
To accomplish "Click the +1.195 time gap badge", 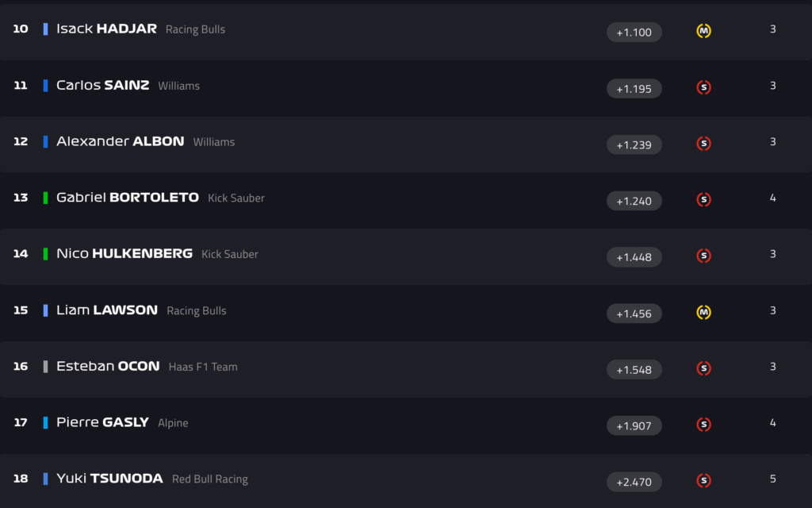I will [634, 89].
